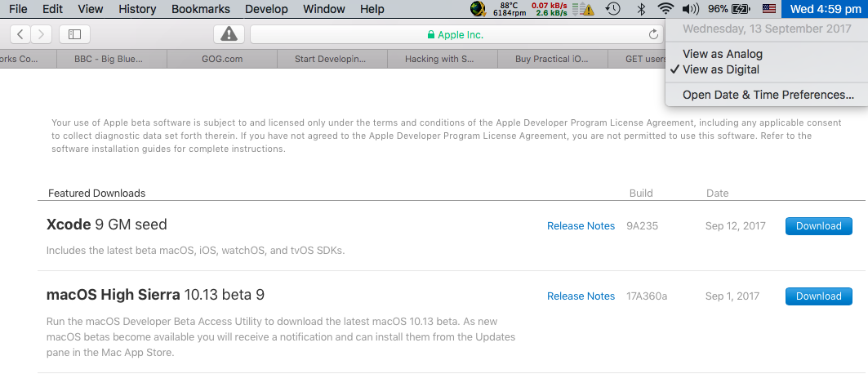Open the Bookmarks menu
Viewport: 868px width, 374px height.
click(200, 9)
